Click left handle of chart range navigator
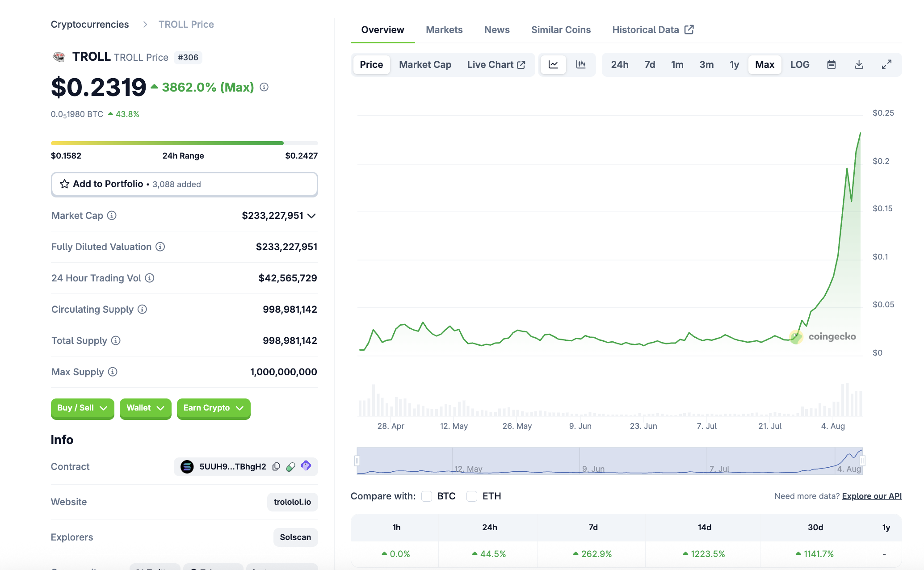This screenshot has width=924, height=570. coord(357,461)
